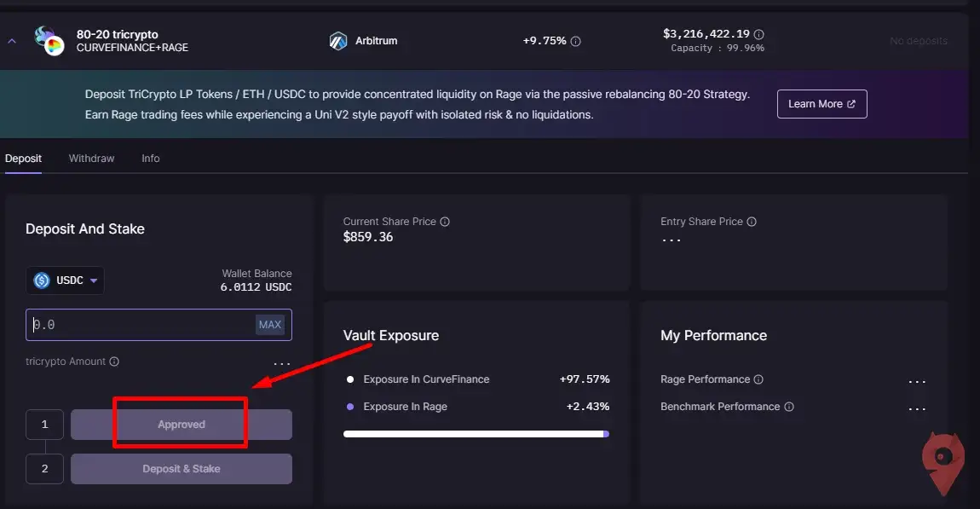Open the info icon next to +9.75%
The height and width of the screenshot is (509, 980).
tap(575, 41)
